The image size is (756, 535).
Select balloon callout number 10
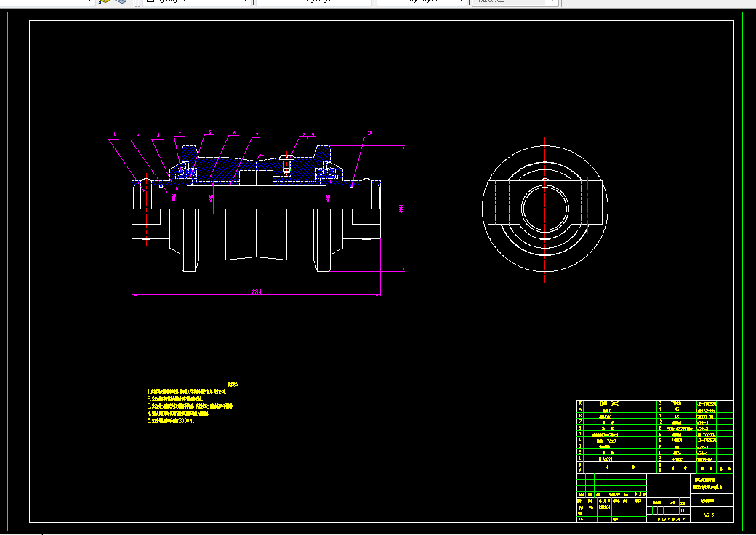(x=370, y=132)
